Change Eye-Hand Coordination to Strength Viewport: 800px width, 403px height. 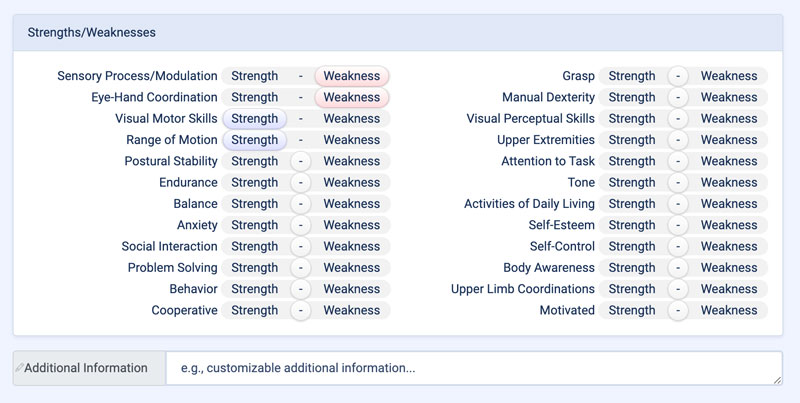click(255, 97)
